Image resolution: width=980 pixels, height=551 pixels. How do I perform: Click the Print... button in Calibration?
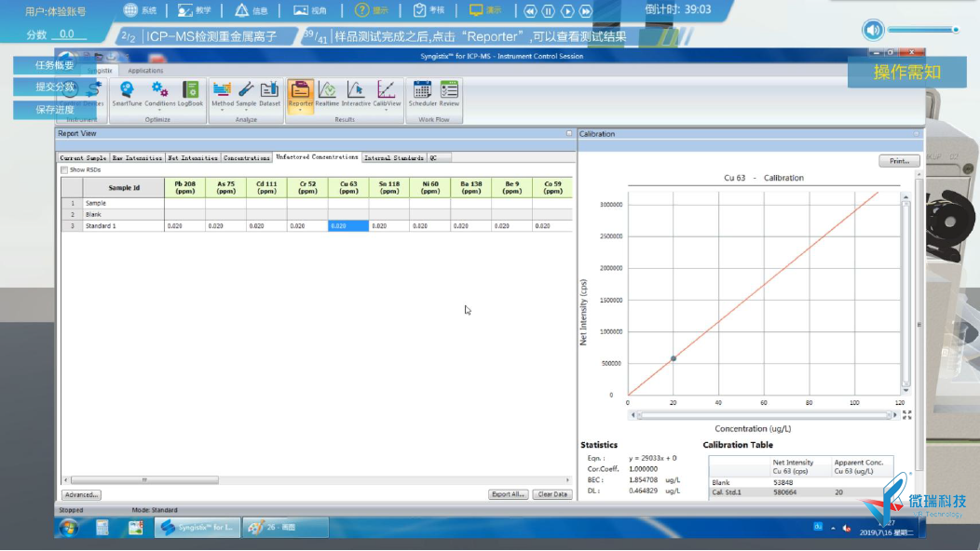pyautogui.click(x=899, y=161)
